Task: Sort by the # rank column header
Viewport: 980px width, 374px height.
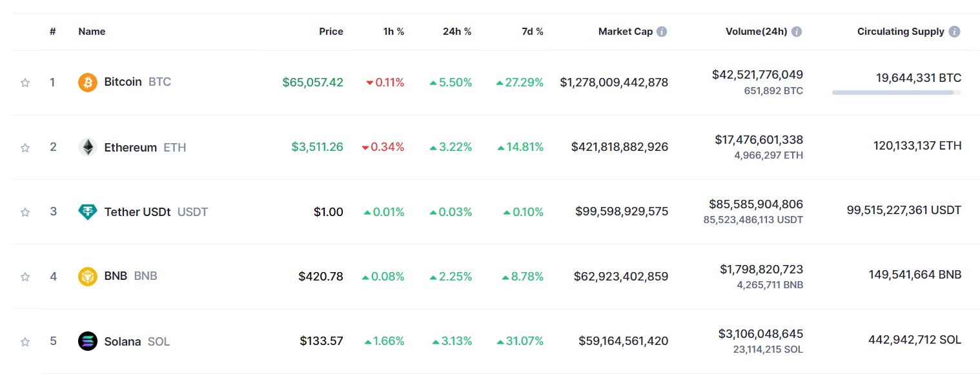Action: (x=53, y=32)
